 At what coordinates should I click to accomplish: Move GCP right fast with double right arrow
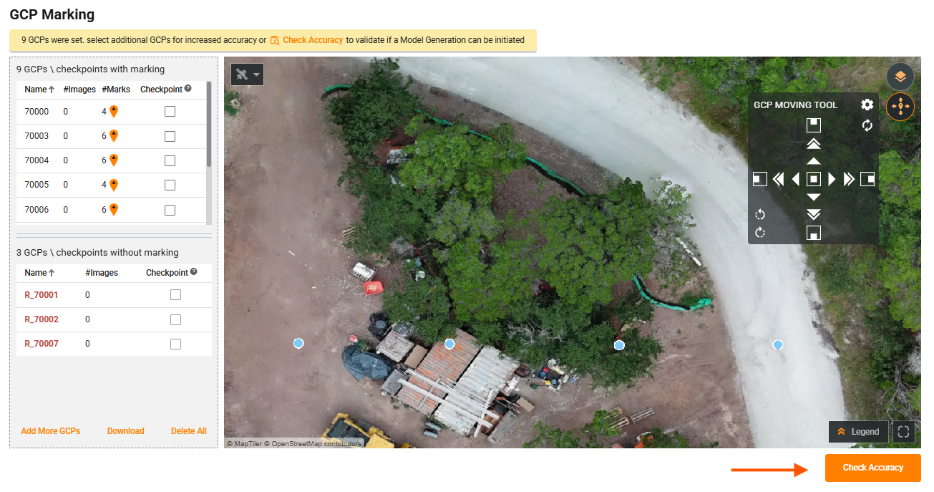[x=848, y=179]
